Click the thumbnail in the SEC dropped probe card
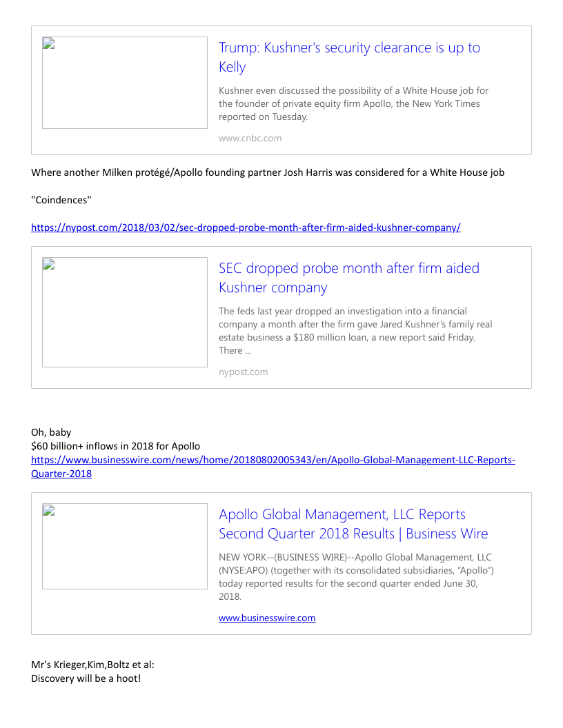563x728 pixels. tap(124, 312)
